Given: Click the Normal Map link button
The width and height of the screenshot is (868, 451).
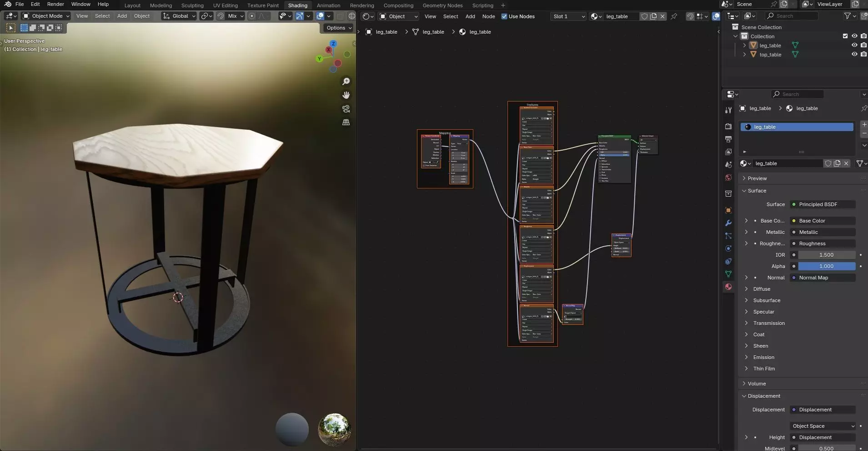Looking at the screenshot, I should [823, 278].
